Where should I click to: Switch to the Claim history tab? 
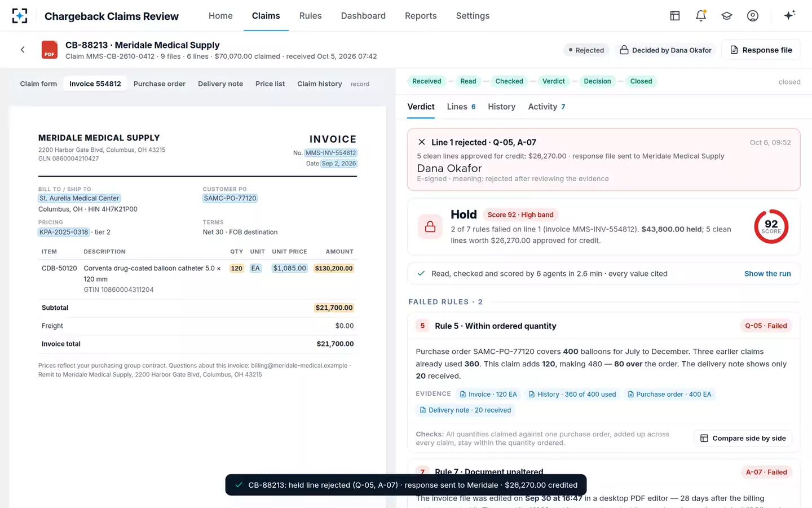point(320,84)
